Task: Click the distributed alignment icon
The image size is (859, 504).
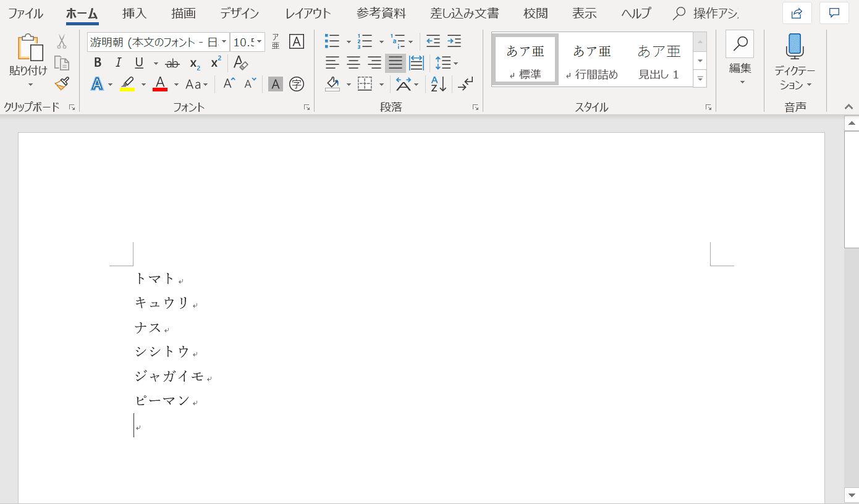Action: pos(417,63)
